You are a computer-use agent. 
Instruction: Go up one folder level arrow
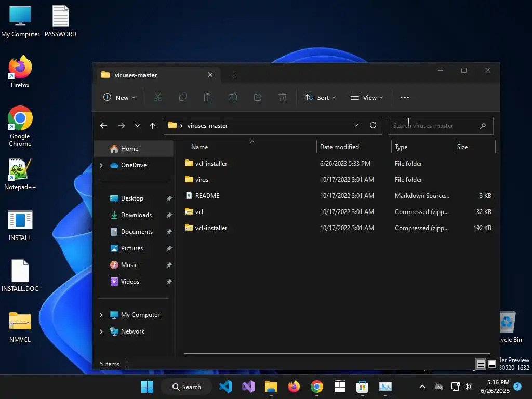[152, 126]
